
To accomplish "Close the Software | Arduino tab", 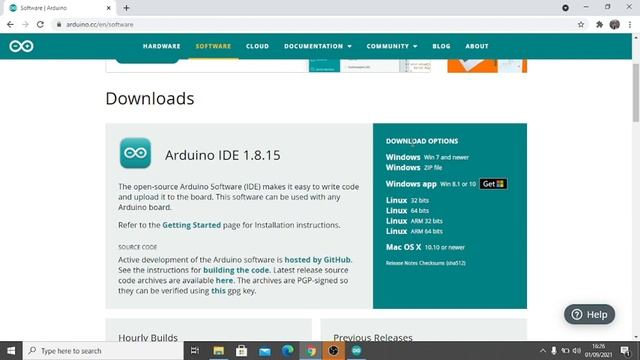I will [109, 8].
